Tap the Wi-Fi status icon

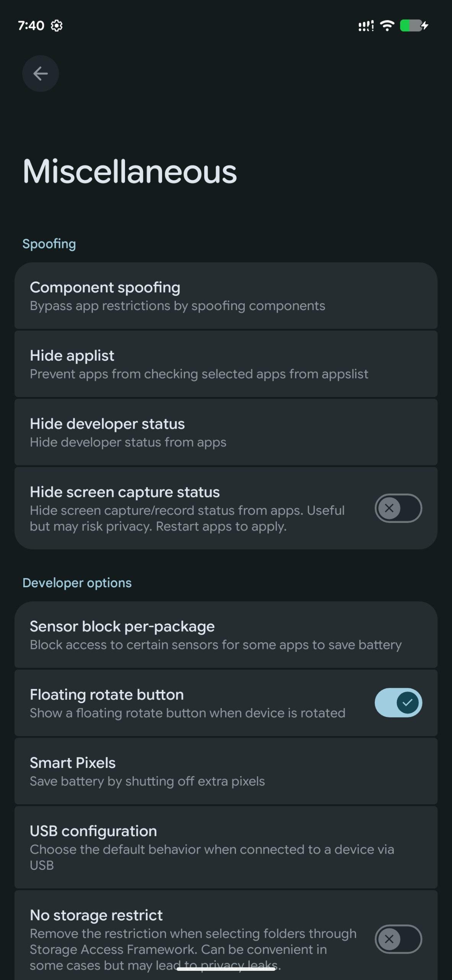[387, 26]
